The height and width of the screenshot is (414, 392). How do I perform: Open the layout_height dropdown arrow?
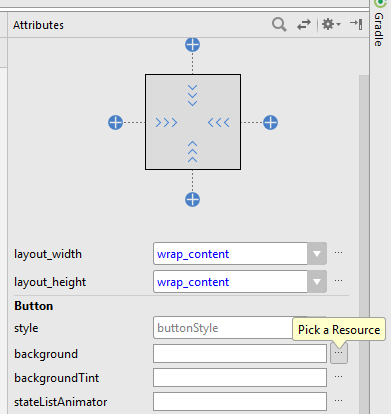(x=317, y=282)
